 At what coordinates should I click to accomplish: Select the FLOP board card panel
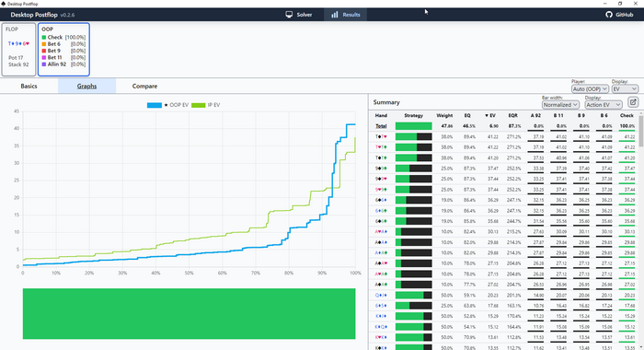click(x=18, y=50)
